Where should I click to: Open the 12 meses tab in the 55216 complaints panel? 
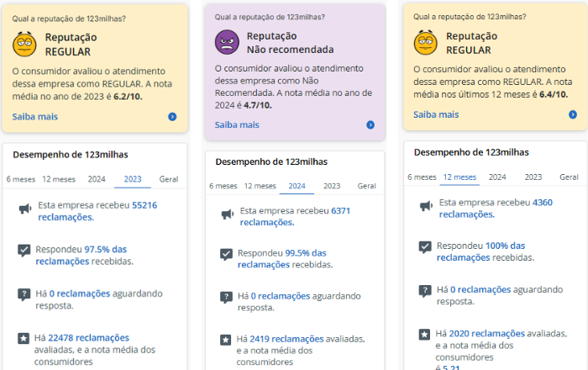tap(59, 179)
